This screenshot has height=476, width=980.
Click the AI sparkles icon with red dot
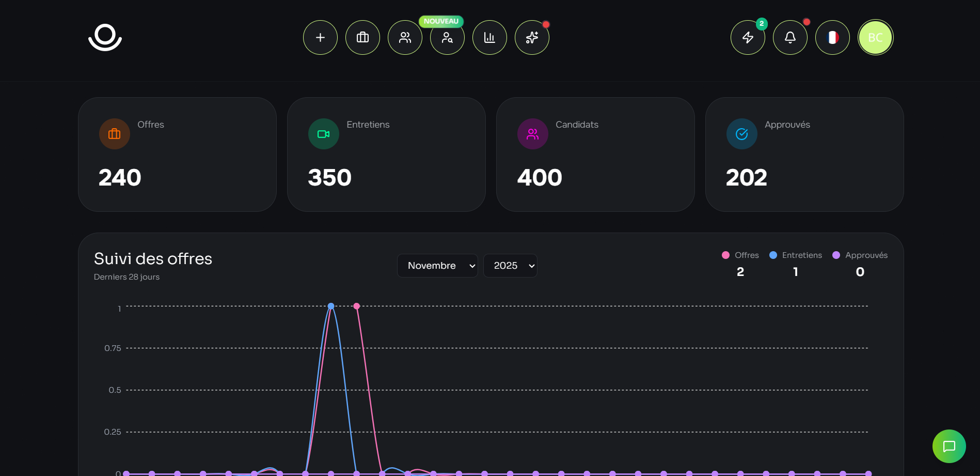tap(532, 37)
